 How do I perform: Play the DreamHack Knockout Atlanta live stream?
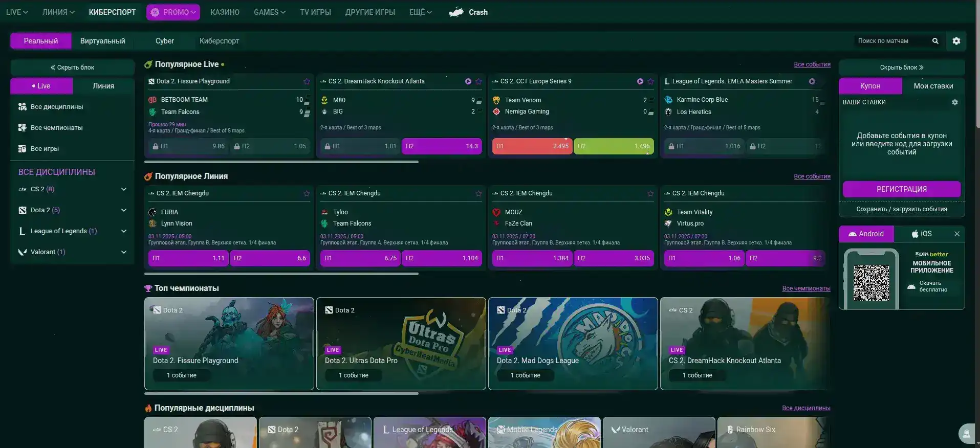(468, 81)
